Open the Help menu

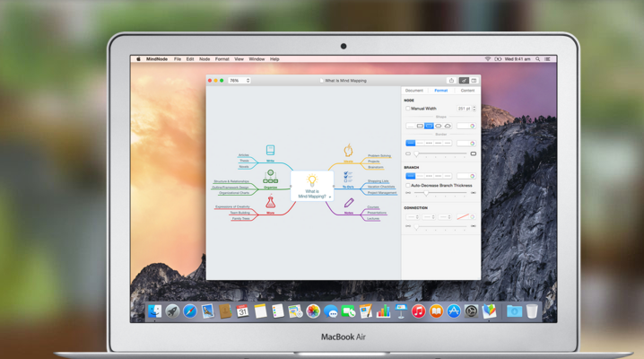274,59
